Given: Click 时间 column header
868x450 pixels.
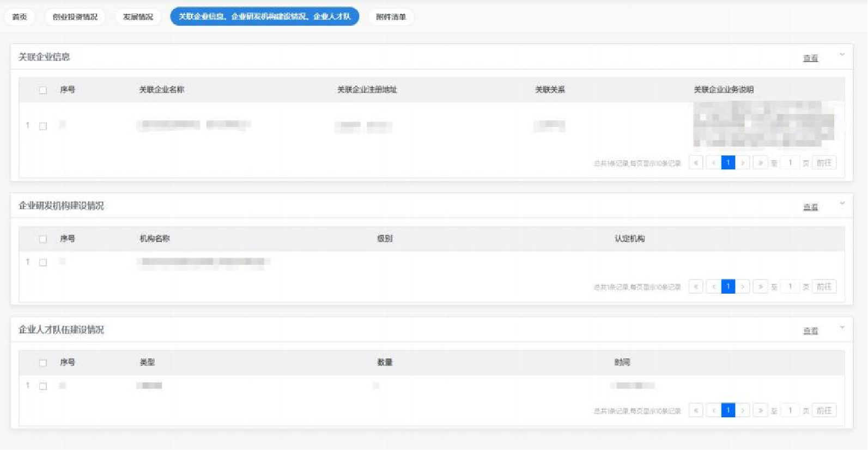Looking at the screenshot, I should point(622,362).
